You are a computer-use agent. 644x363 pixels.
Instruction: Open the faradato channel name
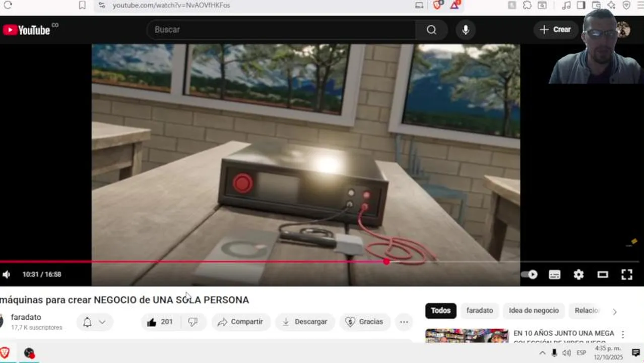click(x=26, y=317)
